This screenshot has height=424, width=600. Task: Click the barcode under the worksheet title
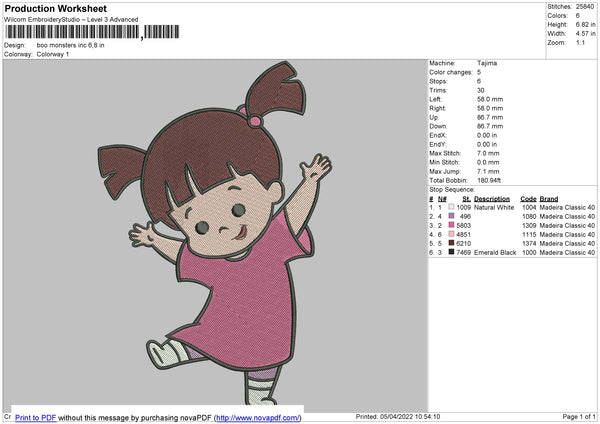click(92, 32)
